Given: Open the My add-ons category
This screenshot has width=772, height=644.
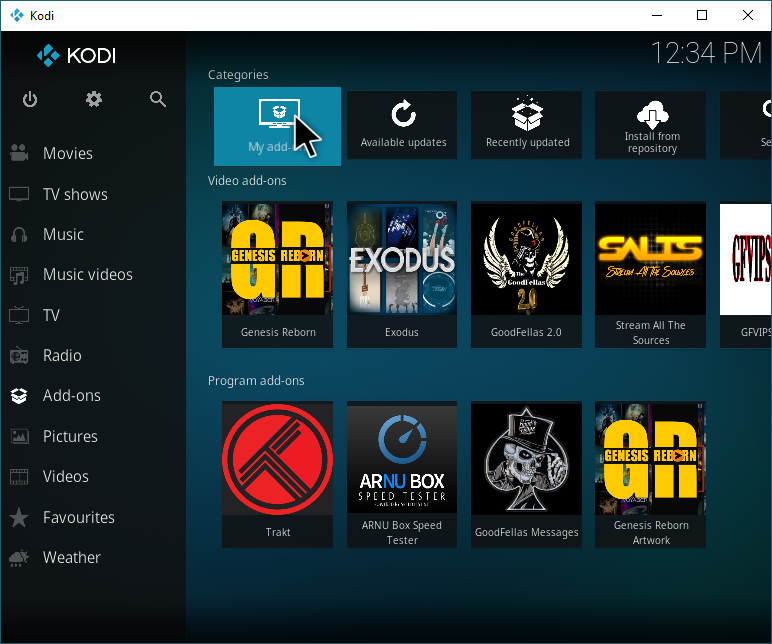Looking at the screenshot, I should tap(277, 127).
